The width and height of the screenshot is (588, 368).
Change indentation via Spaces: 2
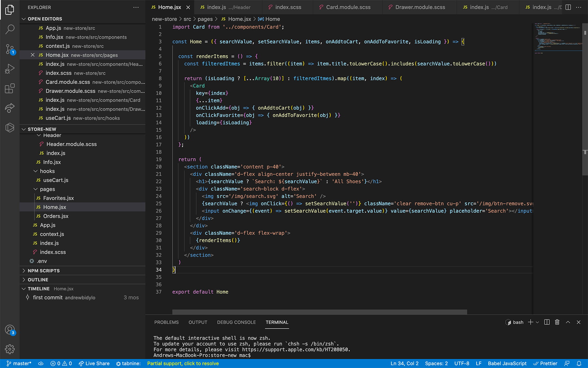pos(436,363)
